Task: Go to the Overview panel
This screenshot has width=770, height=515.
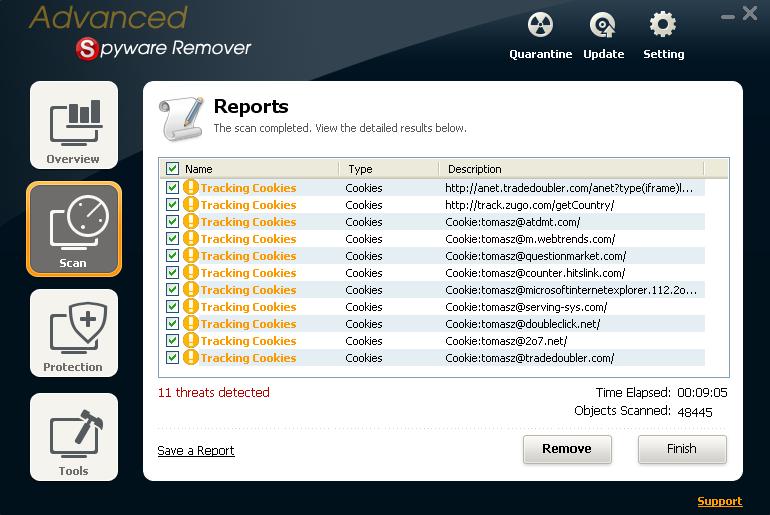Action: [x=74, y=125]
